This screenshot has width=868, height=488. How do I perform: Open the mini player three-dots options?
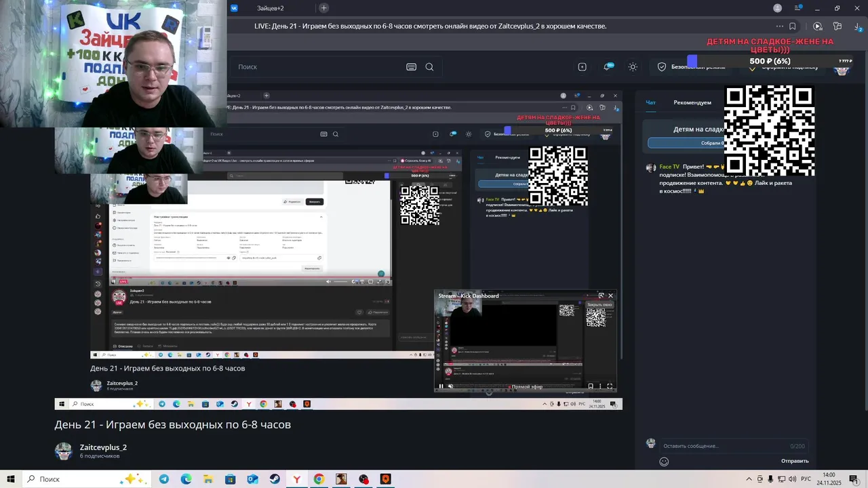coord(600,386)
